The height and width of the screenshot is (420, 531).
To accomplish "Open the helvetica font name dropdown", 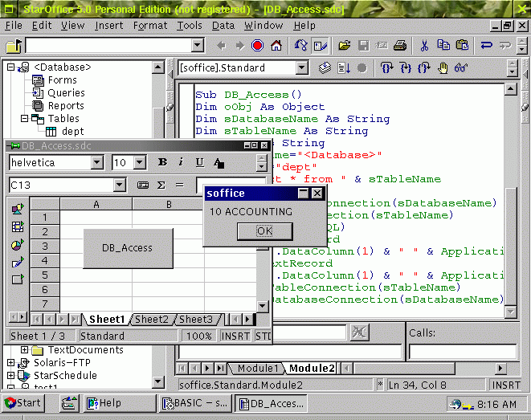I will (97, 163).
